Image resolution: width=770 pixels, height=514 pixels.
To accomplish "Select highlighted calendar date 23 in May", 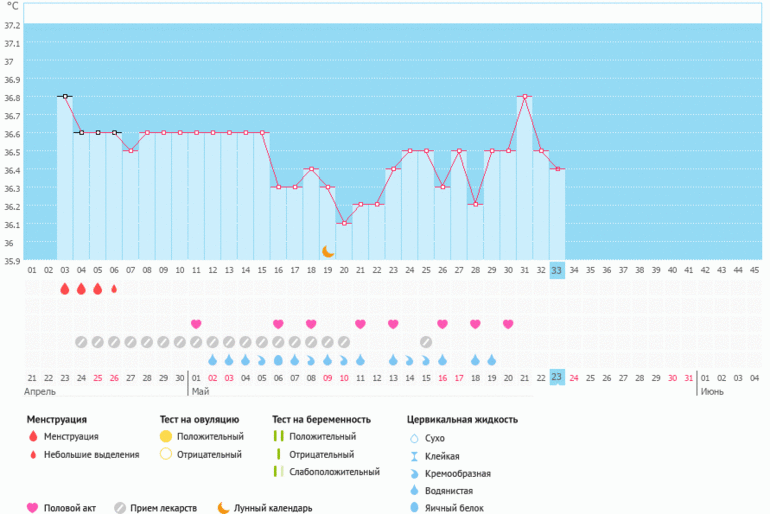I will click(x=557, y=377).
